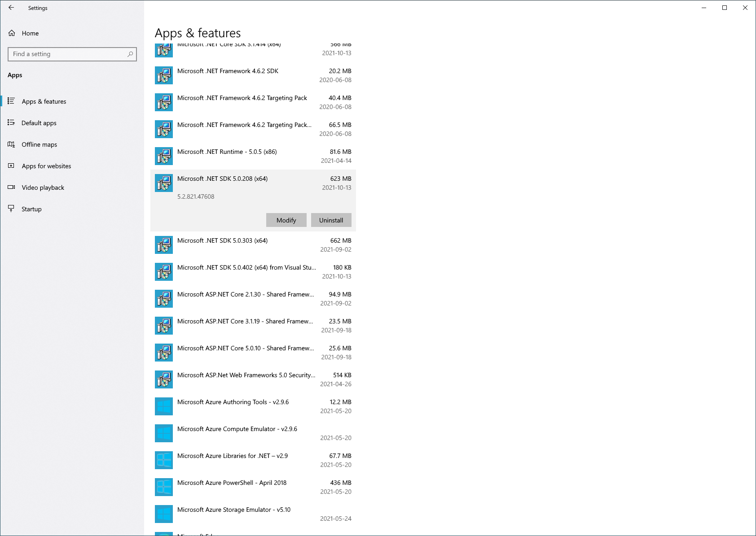Select .NET Framework 4.6.2 Targeting Pack 40.4 MB

[x=253, y=102]
